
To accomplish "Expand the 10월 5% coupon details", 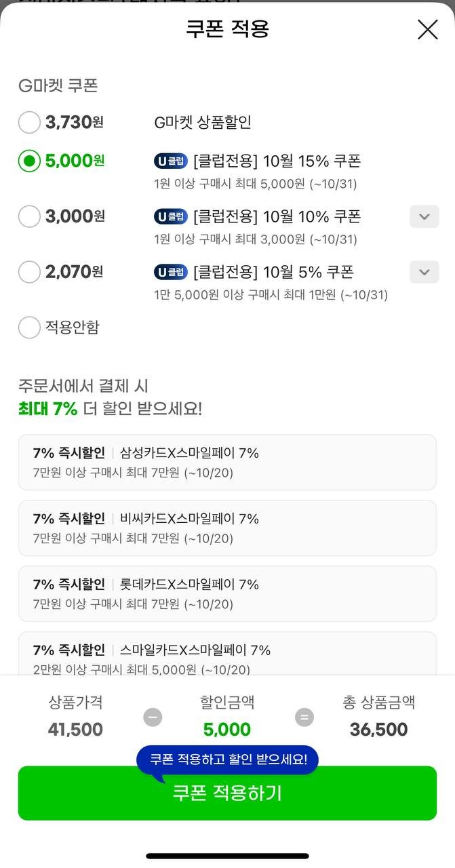I will (x=424, y=273).
